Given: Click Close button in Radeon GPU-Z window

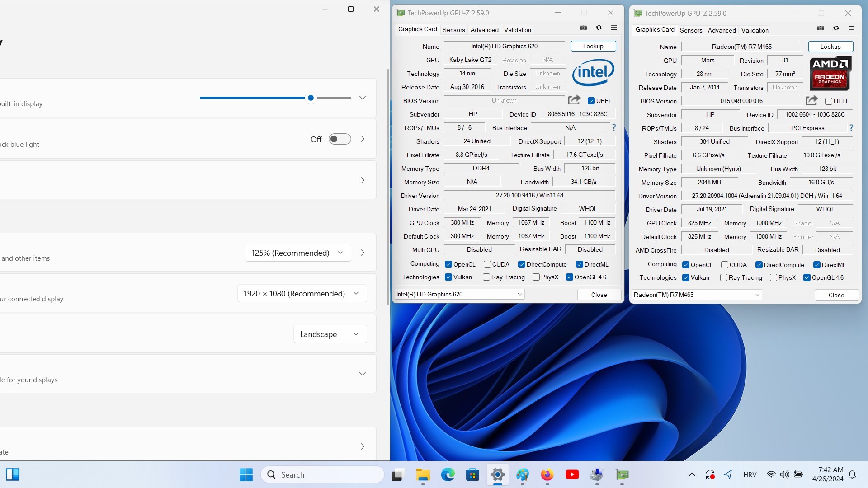Looking at the screenshot, I should tap(836, 295).
